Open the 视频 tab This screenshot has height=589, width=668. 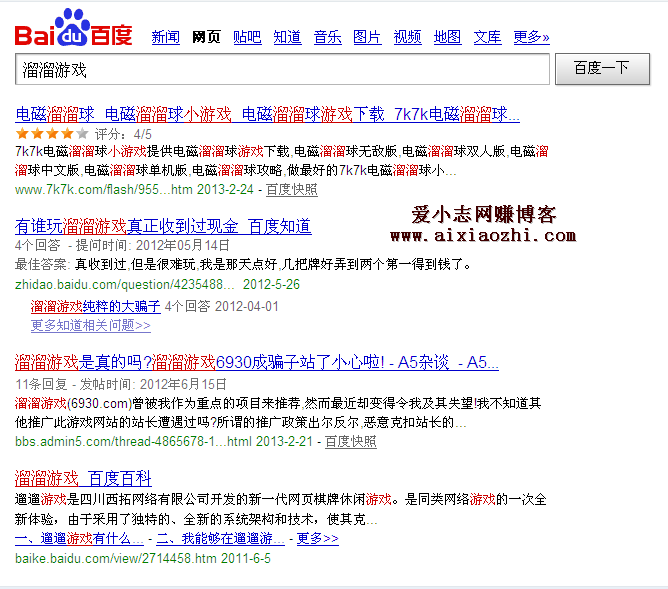pyautogui.click(x=407, y=37)
